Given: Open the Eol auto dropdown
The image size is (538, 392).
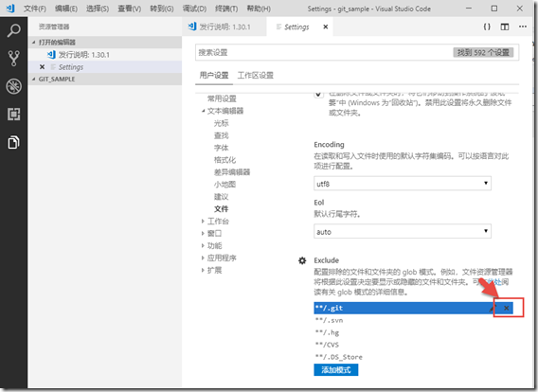Looking at the screenshot, I should [x=403, y=231].
